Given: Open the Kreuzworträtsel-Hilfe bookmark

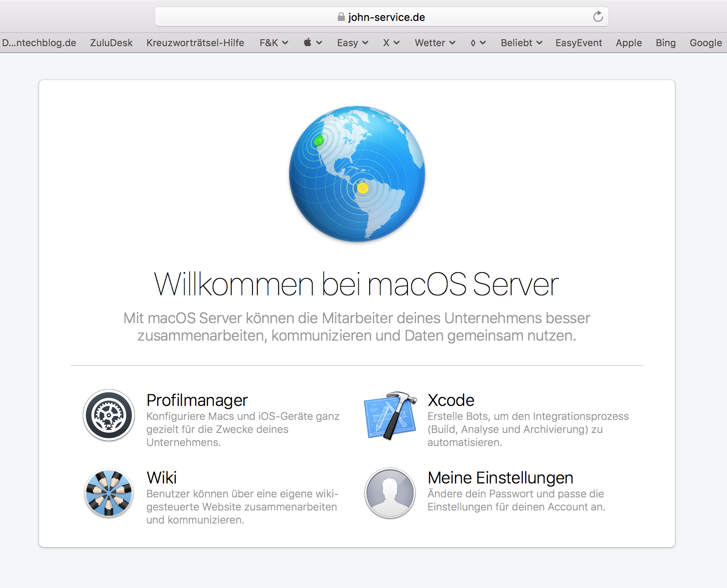Looking at the screenshot, I should (195, 43).
